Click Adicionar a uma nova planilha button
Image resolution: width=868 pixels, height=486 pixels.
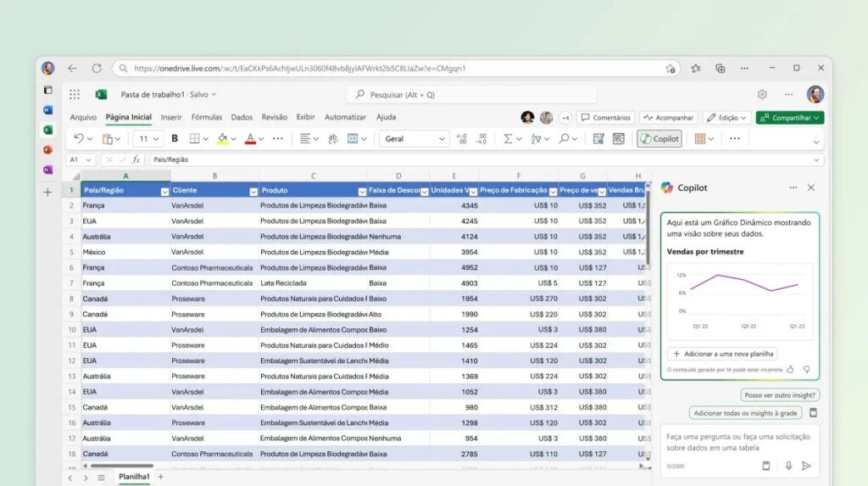tap(722, 354)
